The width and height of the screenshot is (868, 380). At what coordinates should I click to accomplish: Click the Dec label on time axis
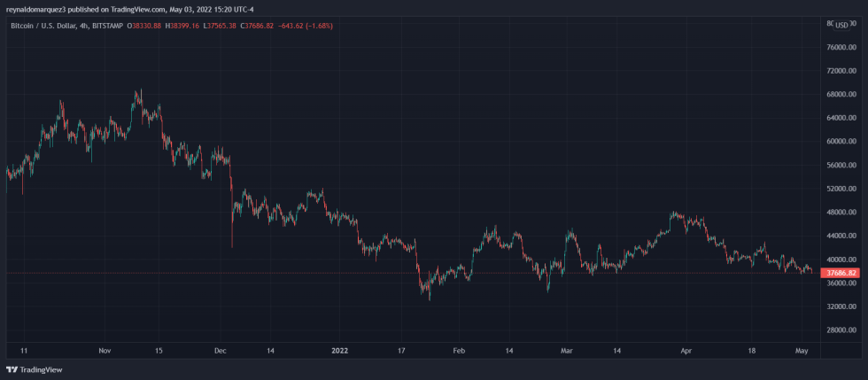pos(221,351)
